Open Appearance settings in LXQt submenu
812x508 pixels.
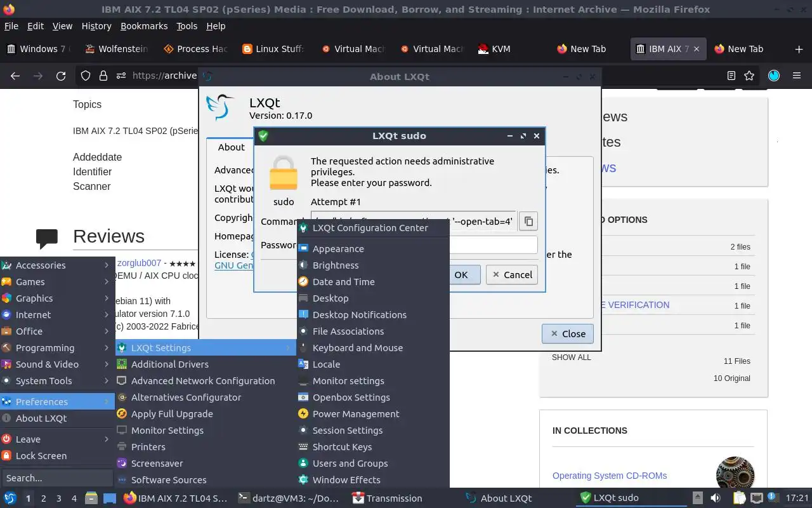coord(373,249)
